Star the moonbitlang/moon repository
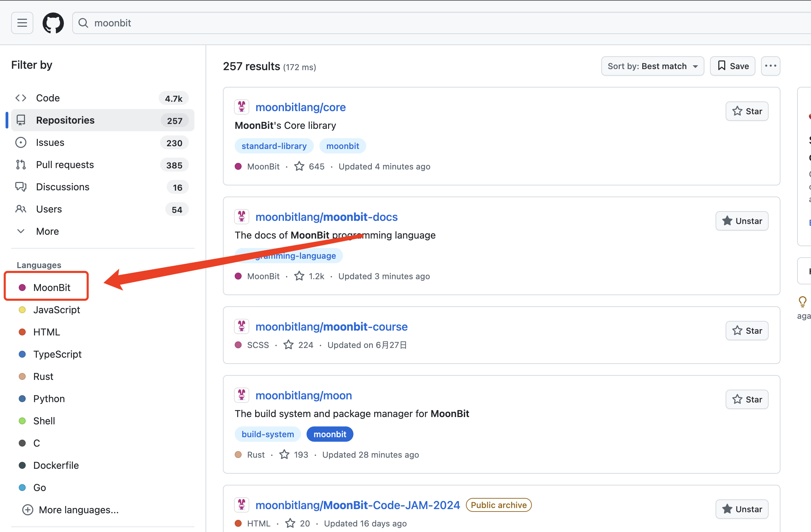The image size is (811, 532). 747,399
